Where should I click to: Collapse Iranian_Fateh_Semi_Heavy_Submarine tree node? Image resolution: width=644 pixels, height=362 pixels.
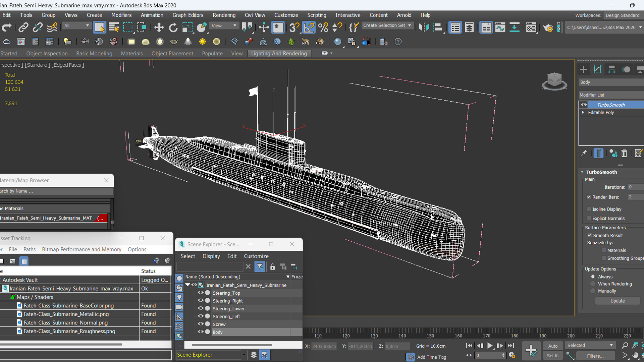tap(187, 285)
